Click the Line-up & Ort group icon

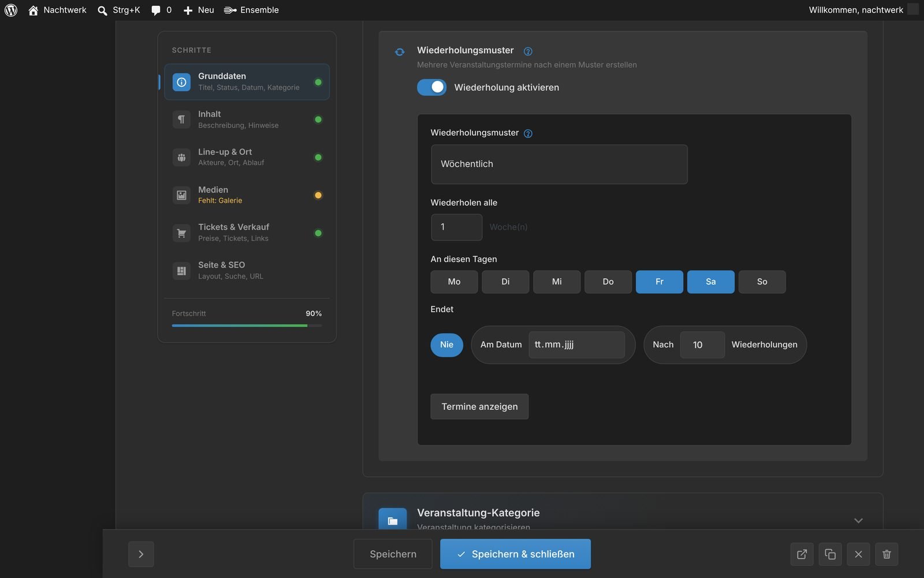coord(181,157)
